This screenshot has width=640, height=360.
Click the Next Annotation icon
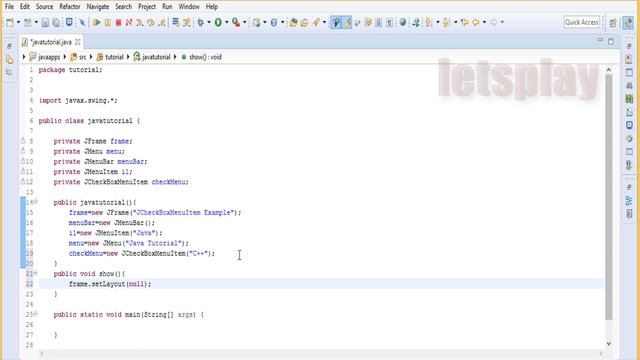click(429, 22)
